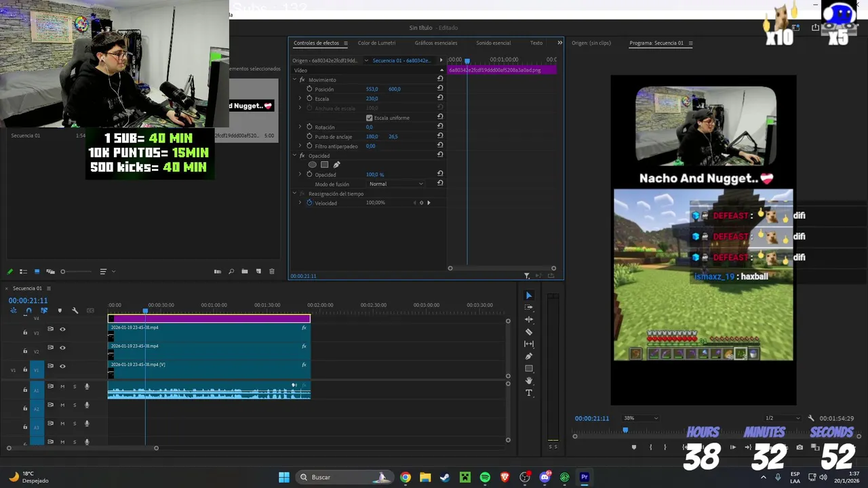Export frame with camera icon
The image size is (868, 488).
(x=800, y=447)
